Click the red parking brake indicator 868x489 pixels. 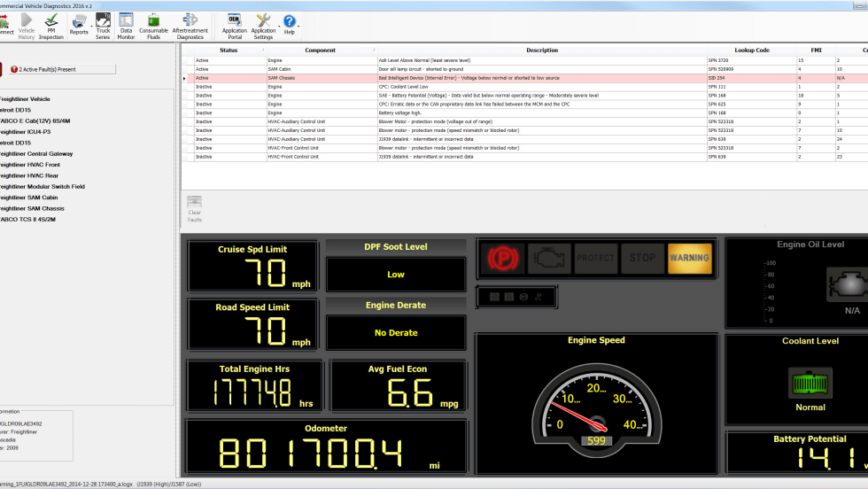502,258
